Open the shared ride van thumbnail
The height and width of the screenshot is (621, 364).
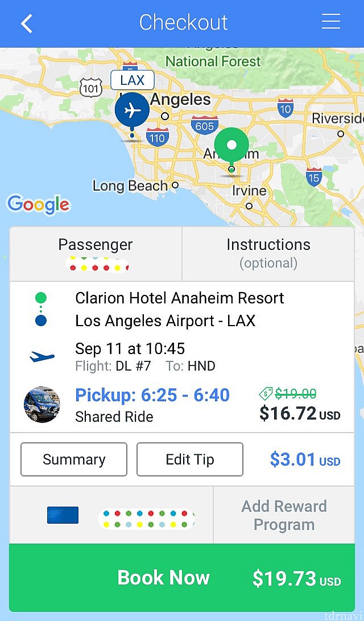coord(42,404)
